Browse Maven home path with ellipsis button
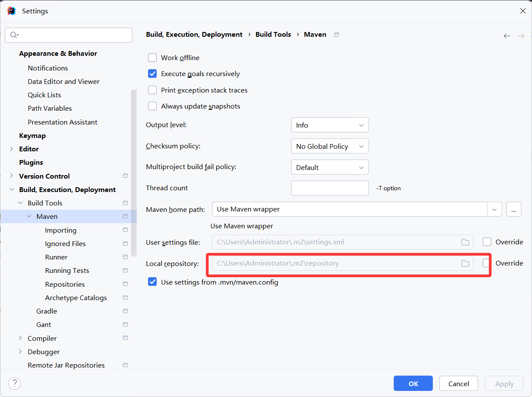Image resolution: width=532 pixels, height=397 pixels. pyautogui.click(x=513, y=209)
